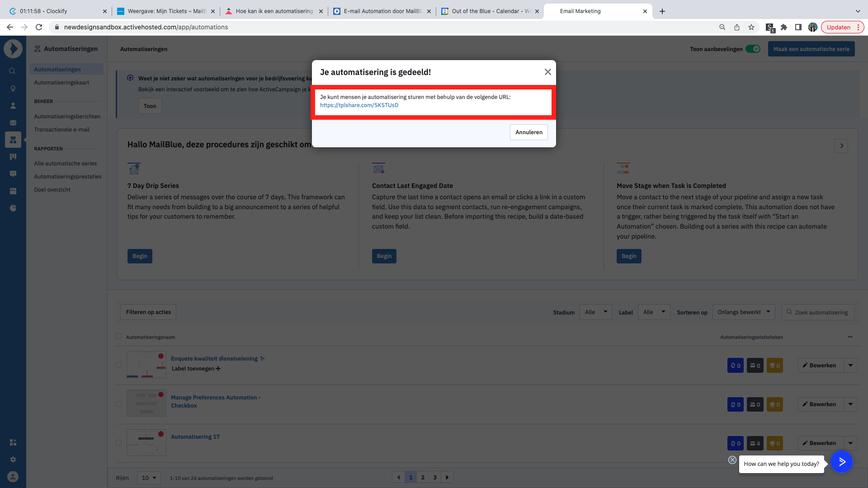Viewport: 868px width, 488px height.
Task: Click Filteren op acties button
Action: click(x=148, y=312)
